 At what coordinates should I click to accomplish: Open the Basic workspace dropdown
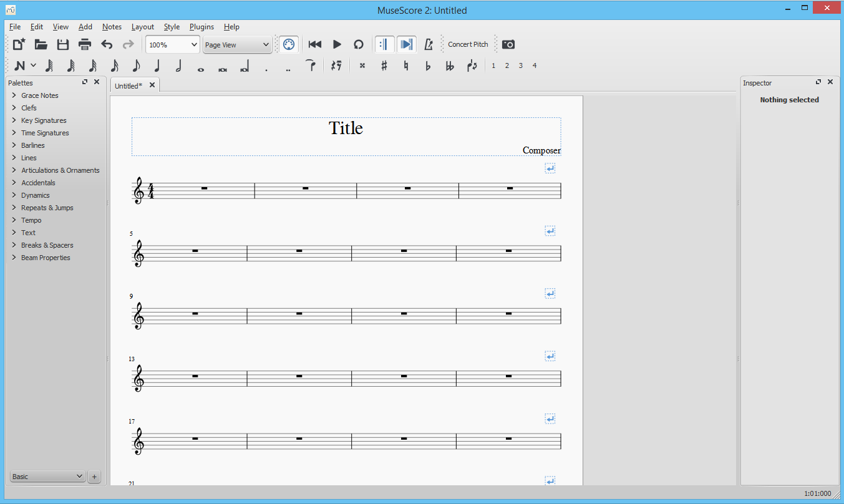[47, 477]
